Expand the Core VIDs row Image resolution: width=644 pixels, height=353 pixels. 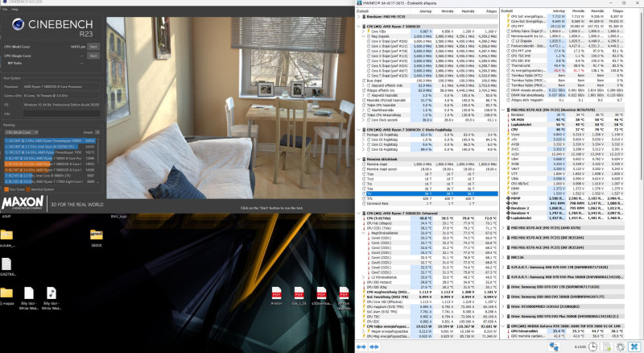point(364,31)
